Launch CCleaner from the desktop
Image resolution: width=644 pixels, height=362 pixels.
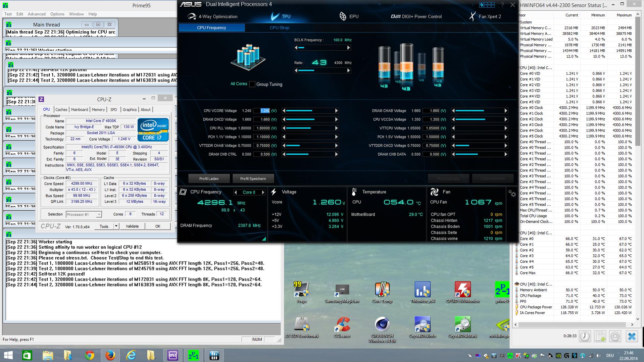[x=342, y=327]
